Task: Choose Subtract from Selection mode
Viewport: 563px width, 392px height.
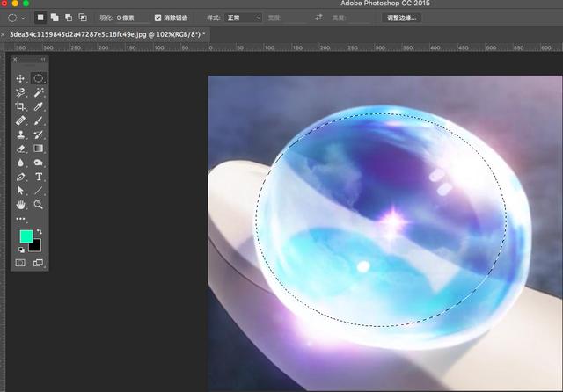Action: coord(69,18)
